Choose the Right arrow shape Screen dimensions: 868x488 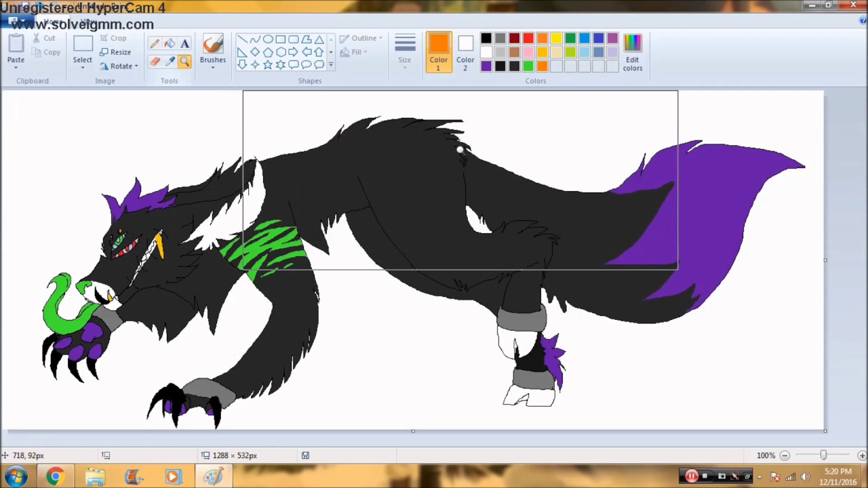point(294,52)
